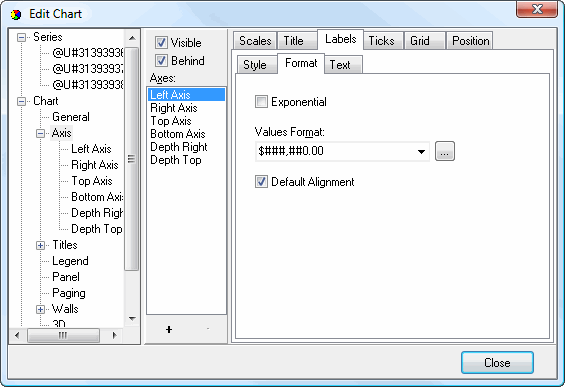Click the Values Format text field

(335, 151)
